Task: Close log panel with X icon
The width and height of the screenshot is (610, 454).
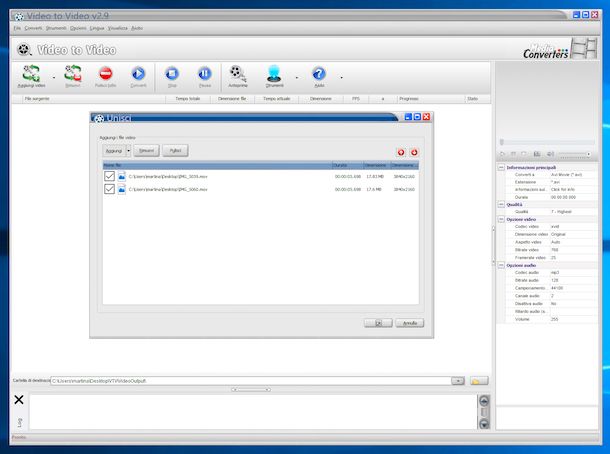Action: [19, 400]
